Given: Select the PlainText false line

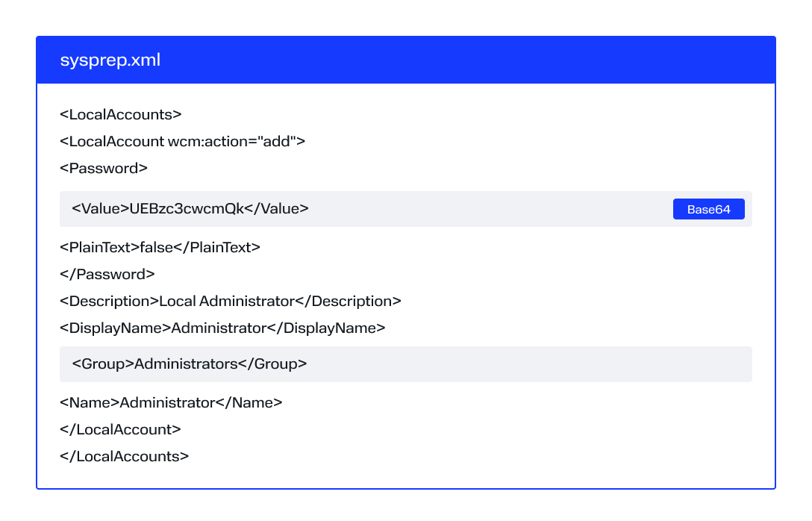Looking at the screenshot, I should click(x=160, y=248).
